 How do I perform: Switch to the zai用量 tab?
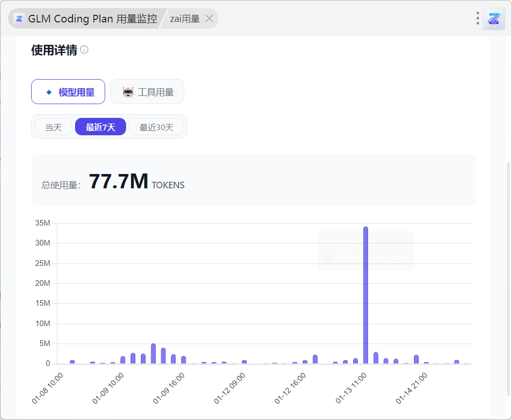184,19
